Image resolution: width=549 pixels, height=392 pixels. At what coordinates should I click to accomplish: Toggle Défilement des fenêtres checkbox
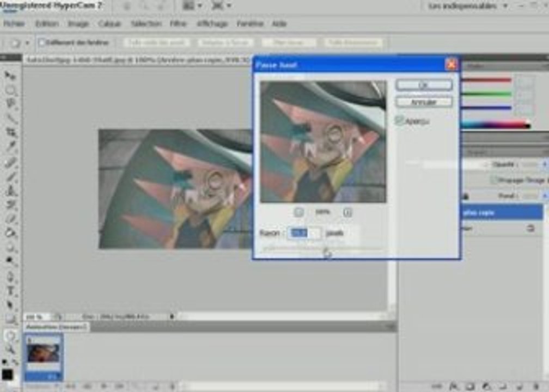41,42
